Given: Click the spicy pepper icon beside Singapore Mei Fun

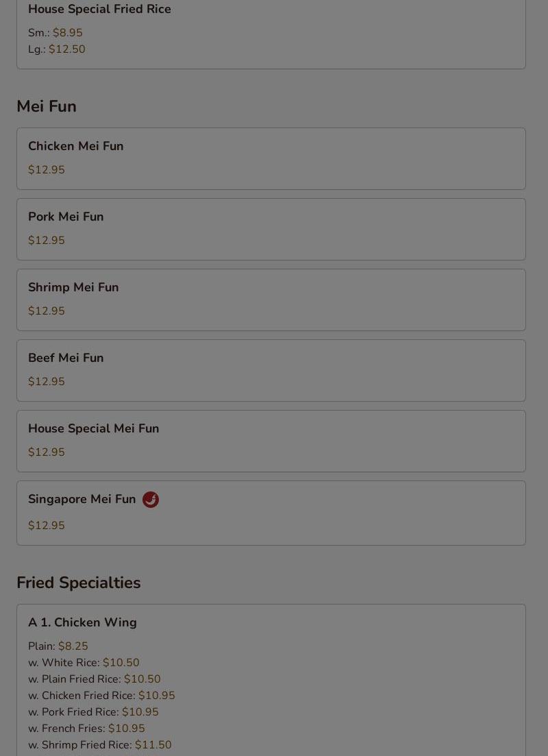Looking at the screenshot, I should [150, 500].
